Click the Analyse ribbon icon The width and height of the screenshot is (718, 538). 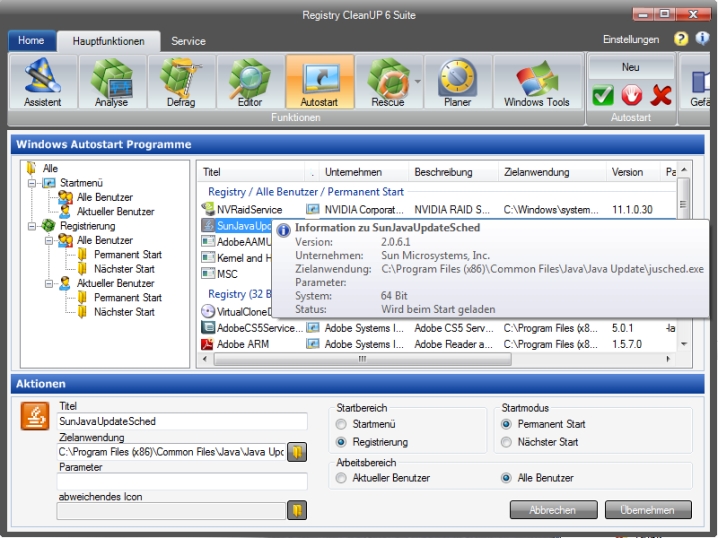tap(111, 82)
